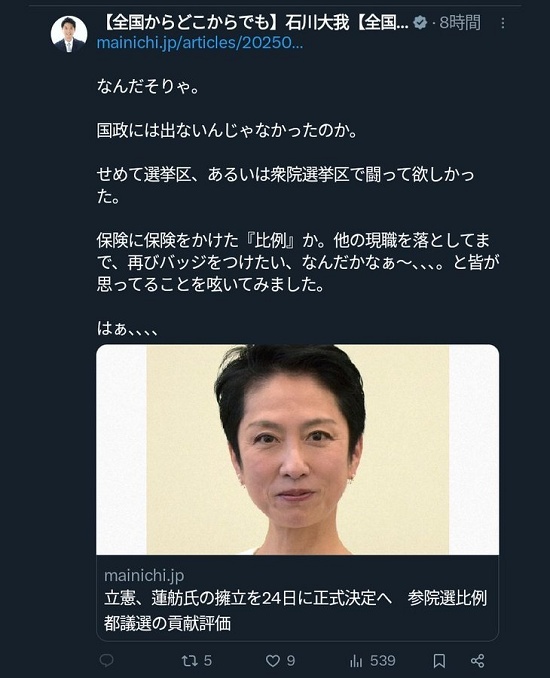Click the repost count 5

[208, 660]
